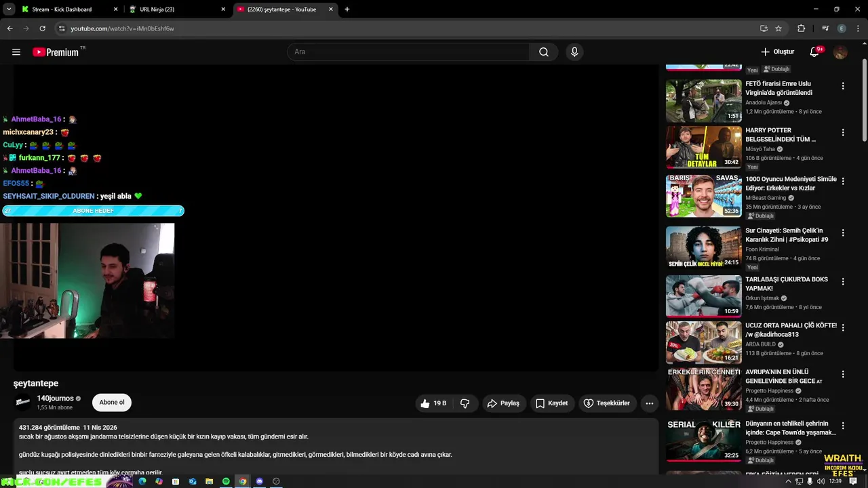Dislike the video with thumbs down

coord(465,403)
